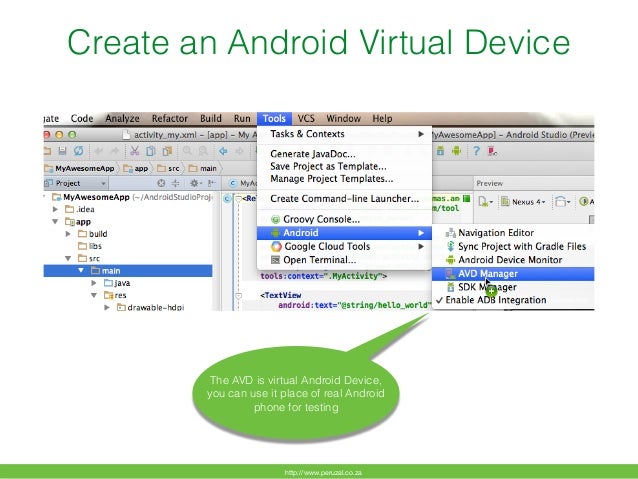Open the Window menu
The width and height of the screenshot is (638, 479).
[343, 118]
